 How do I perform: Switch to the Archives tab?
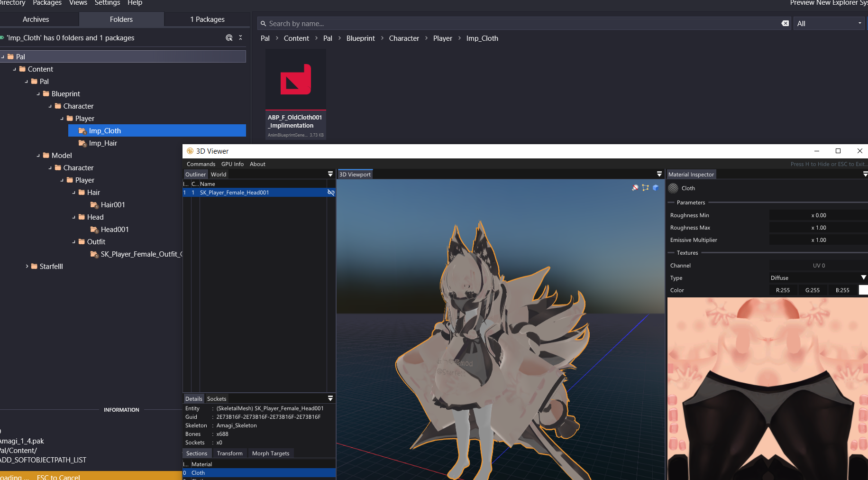click(x=36, y=19)
